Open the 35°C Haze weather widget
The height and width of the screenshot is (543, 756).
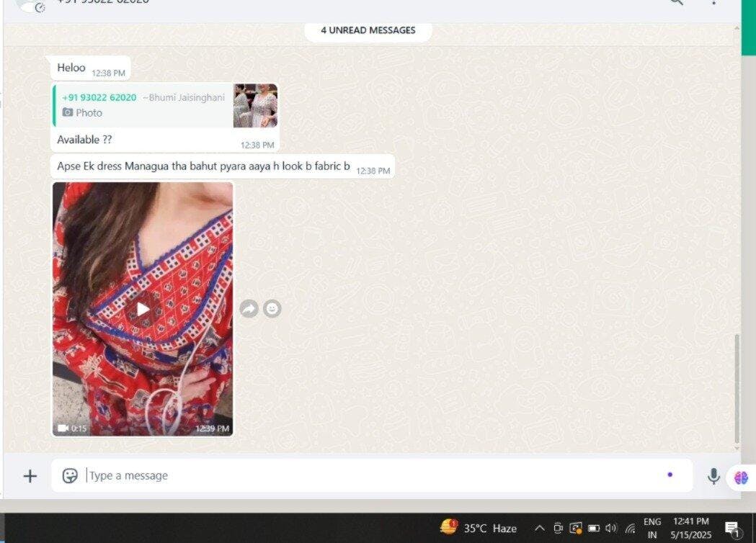coord(479,528)
